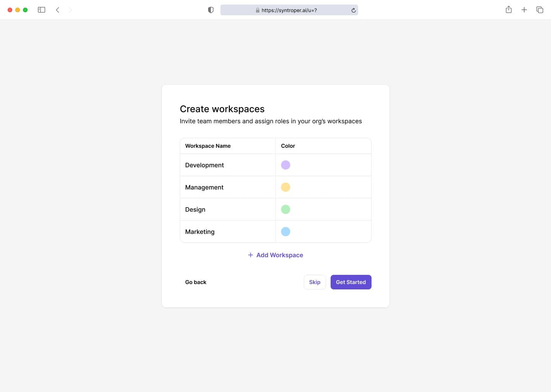Show the tab overview icon
This screenshot has height=392, width=551.
click(540, 10)
